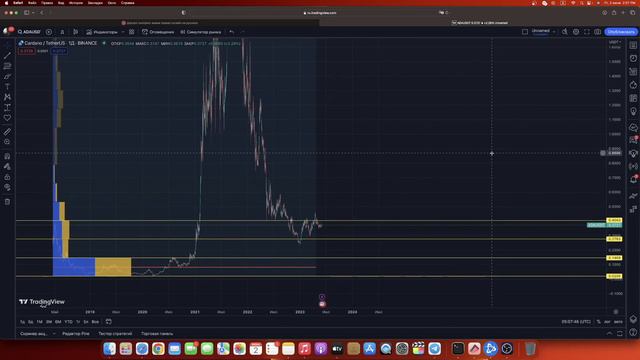The image size is (640, 360).
Task: Toggle лог logarithmic scale
Action: point(607,322)
